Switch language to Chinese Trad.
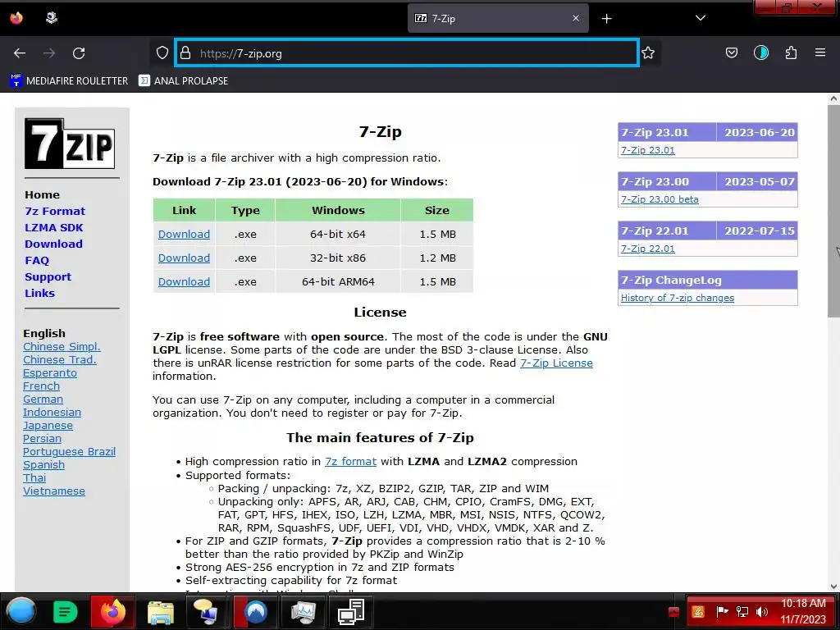Image resolution: width=840 pixels, height=630 pixels. [59, 360]
